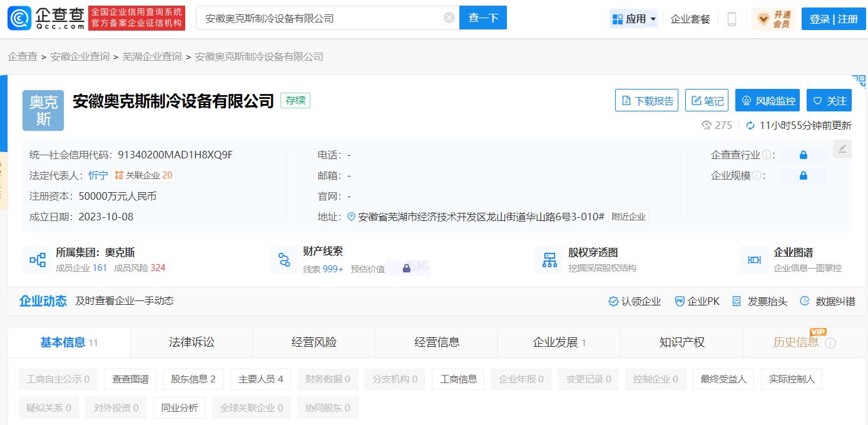
Task: Click the 奥克斯 company logo thumbnail
Action: (x=43, y=110)
